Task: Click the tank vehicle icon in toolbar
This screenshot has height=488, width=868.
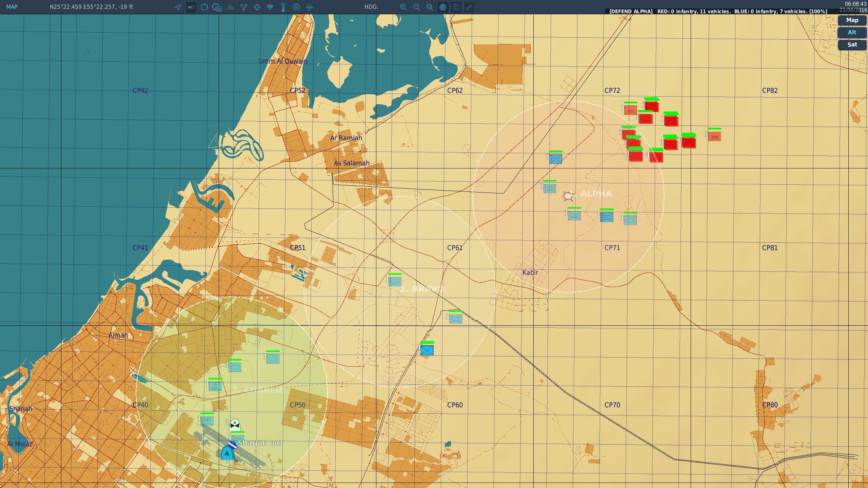Action: 231,7
